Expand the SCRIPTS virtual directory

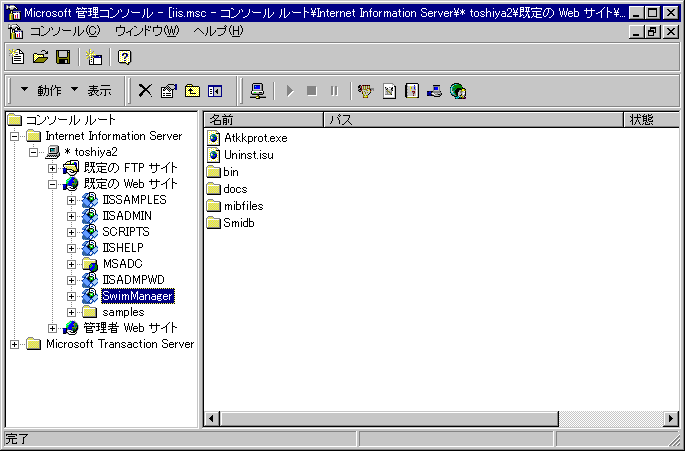coord(71,232)
